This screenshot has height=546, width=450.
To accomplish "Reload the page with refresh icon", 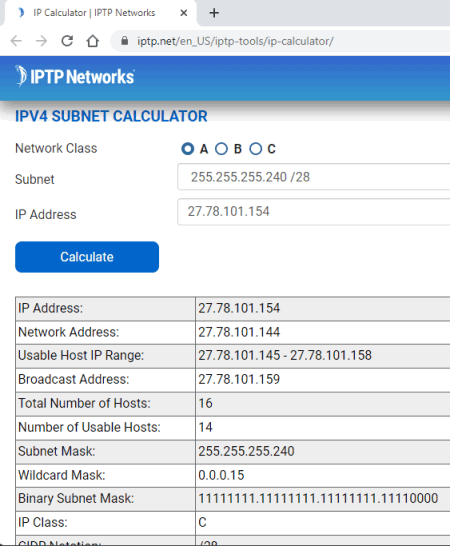I will point(67,41).
